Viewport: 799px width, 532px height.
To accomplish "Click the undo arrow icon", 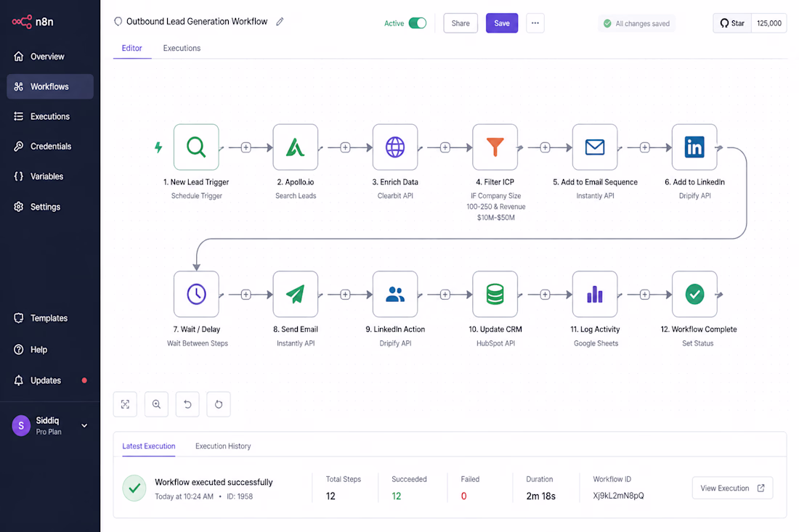I will pos(187,404).
